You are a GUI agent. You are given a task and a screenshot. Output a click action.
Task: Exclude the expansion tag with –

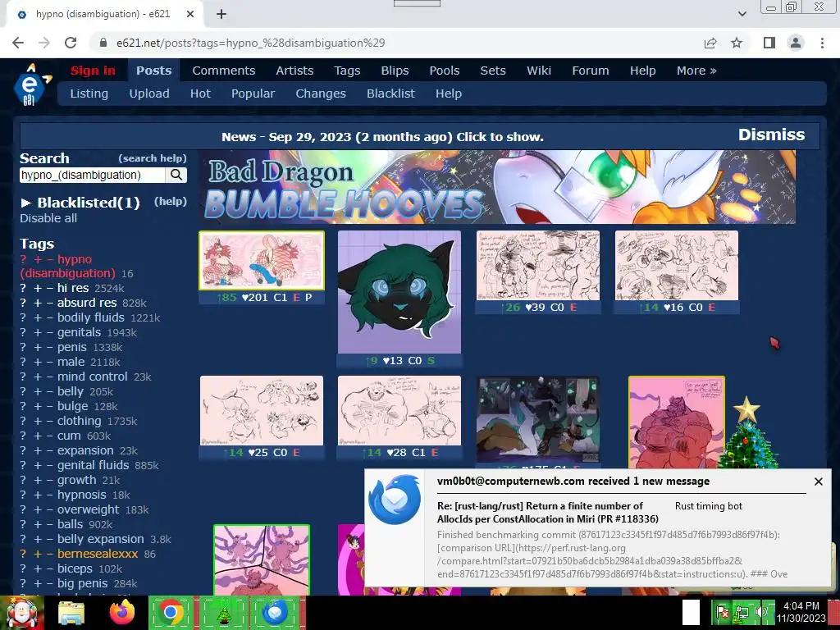pyautogui.click(x=50, y=451)
